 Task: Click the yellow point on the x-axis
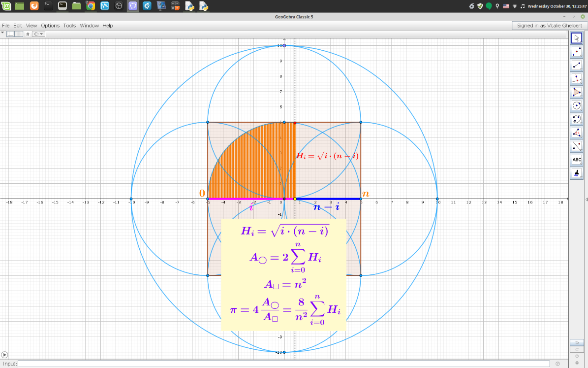[x=295, y=199]
